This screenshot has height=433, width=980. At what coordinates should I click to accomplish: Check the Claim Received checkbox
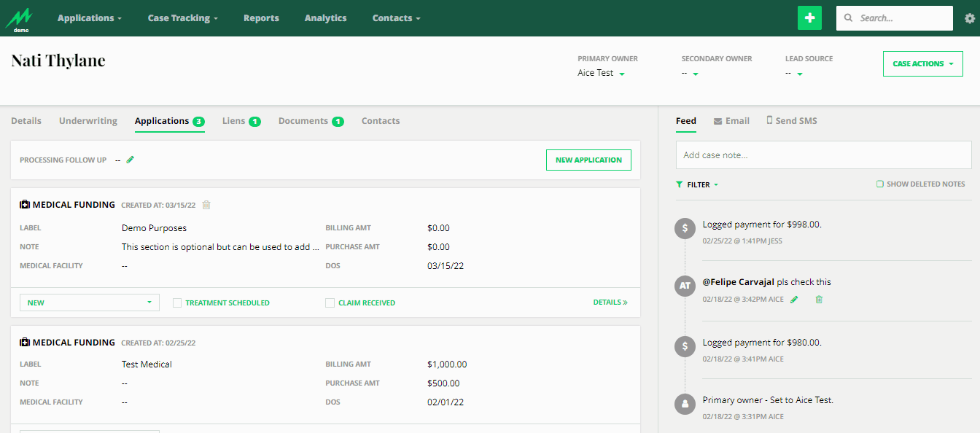point(330,303)
